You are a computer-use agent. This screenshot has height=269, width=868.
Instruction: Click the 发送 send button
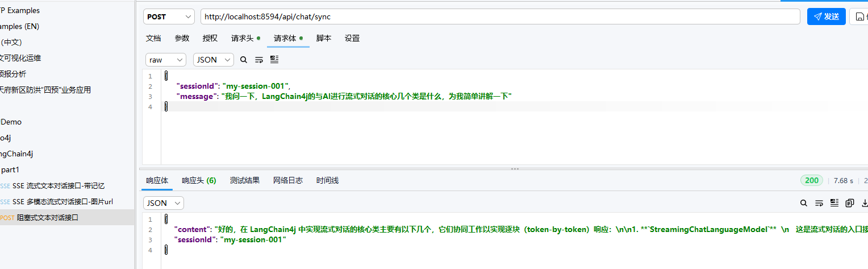(827, 16)
